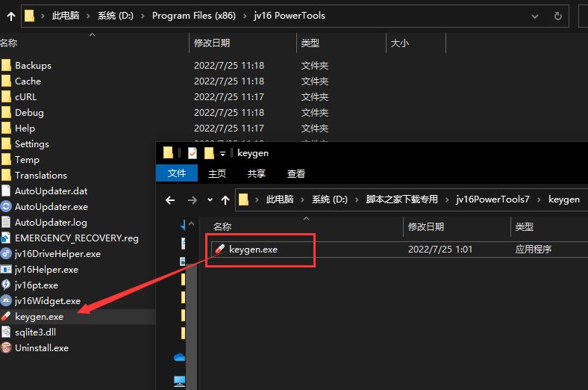Go up one level in jv16 PowerTools window

(11, 16)
